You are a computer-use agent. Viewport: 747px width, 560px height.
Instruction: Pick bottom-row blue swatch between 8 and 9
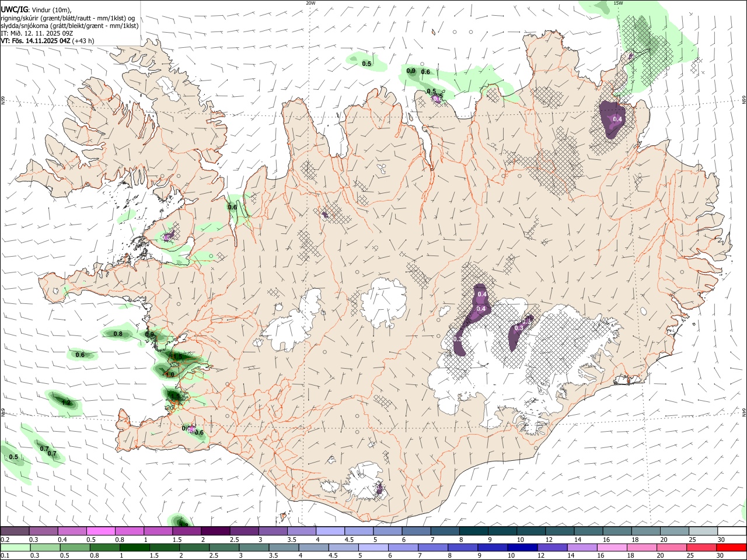463,547
